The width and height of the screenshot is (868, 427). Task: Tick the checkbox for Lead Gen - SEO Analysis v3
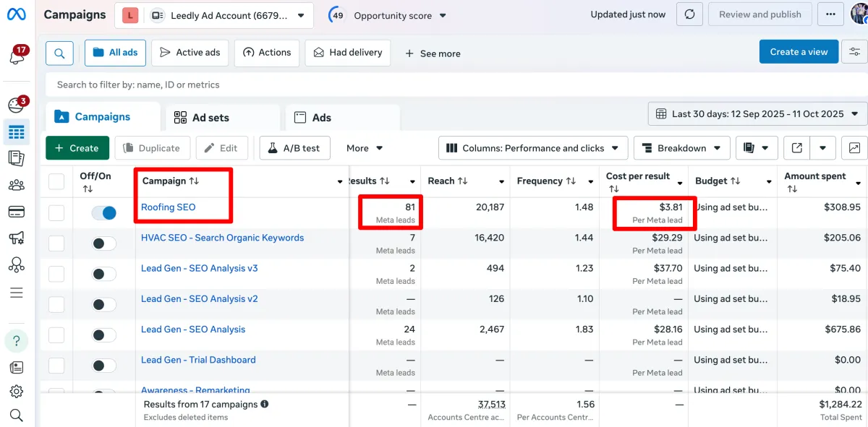coord(56,274)
